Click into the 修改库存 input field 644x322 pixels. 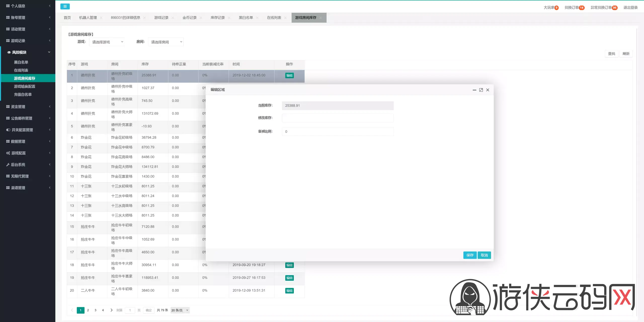tap(338, 118)
